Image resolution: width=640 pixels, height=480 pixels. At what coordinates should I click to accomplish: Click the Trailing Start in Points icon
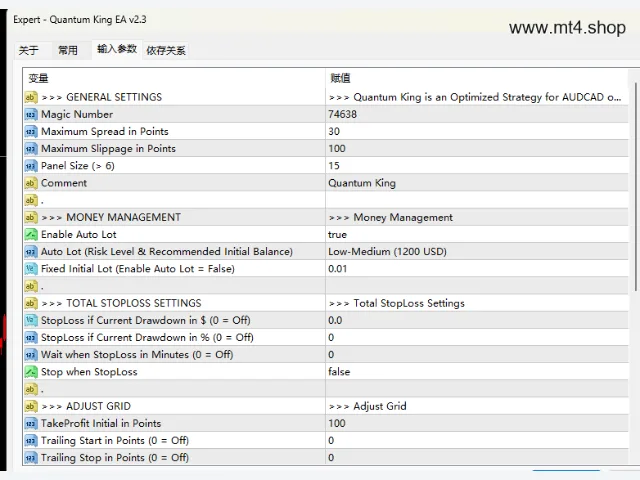coord(31,440)
